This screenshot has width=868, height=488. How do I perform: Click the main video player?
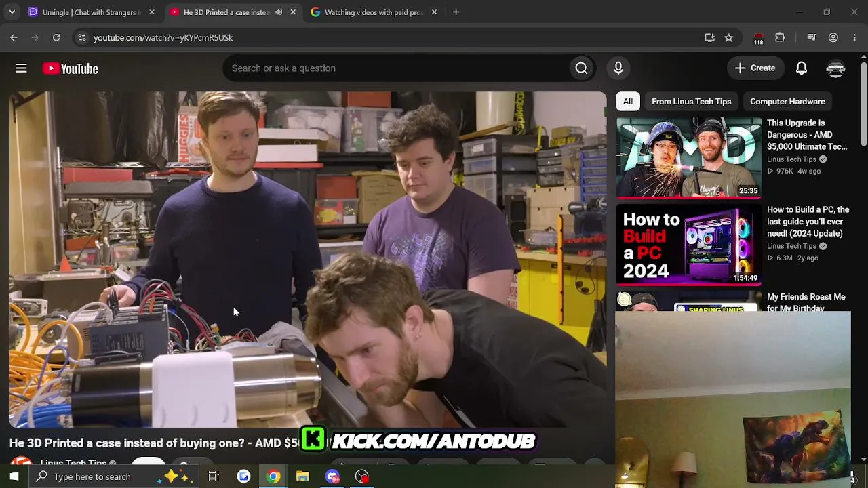[x=308, y=260]
